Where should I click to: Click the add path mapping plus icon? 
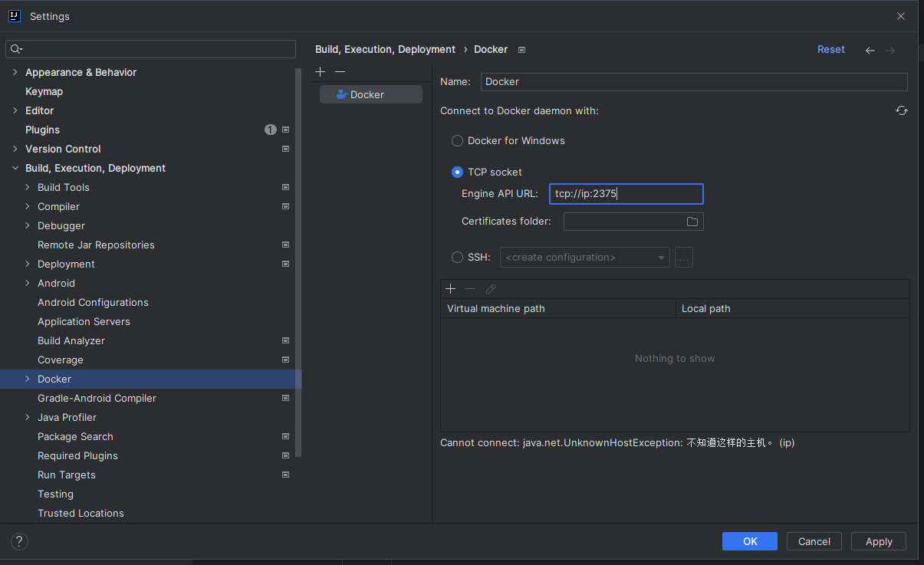point(451,289)
